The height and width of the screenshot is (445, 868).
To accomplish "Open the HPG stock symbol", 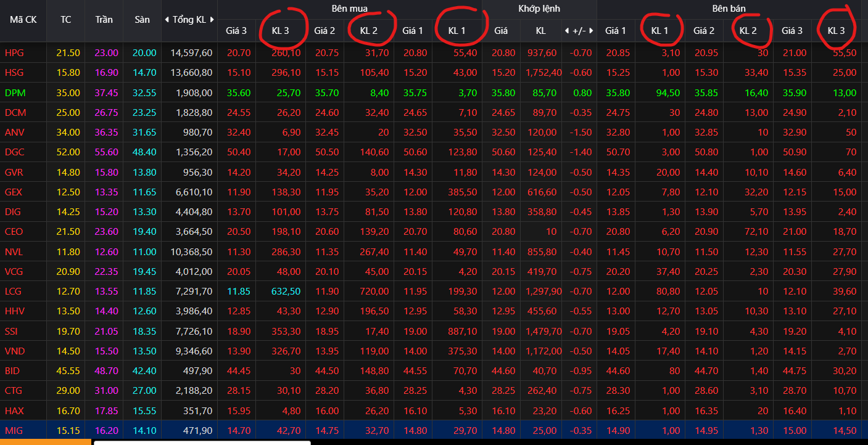I will click(14, 53).
